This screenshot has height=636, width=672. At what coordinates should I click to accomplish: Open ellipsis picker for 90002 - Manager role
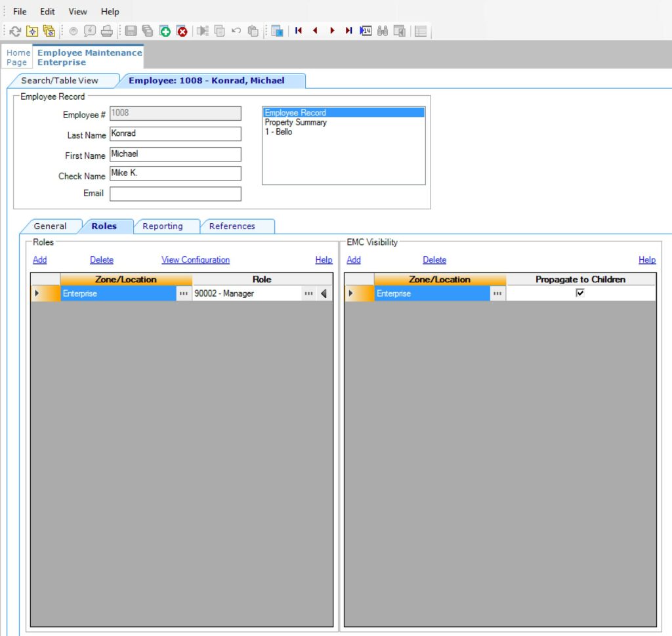(308, 293)
